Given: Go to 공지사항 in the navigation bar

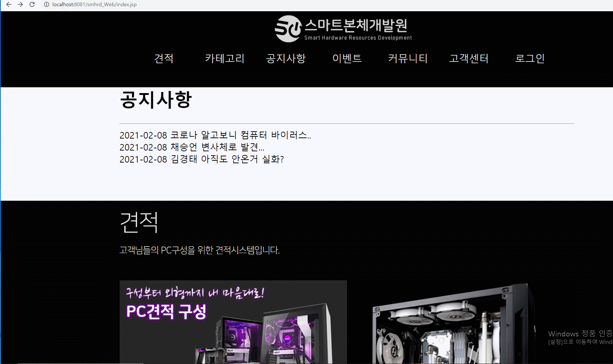Looking at the screenshot, I should click(286, 58).
